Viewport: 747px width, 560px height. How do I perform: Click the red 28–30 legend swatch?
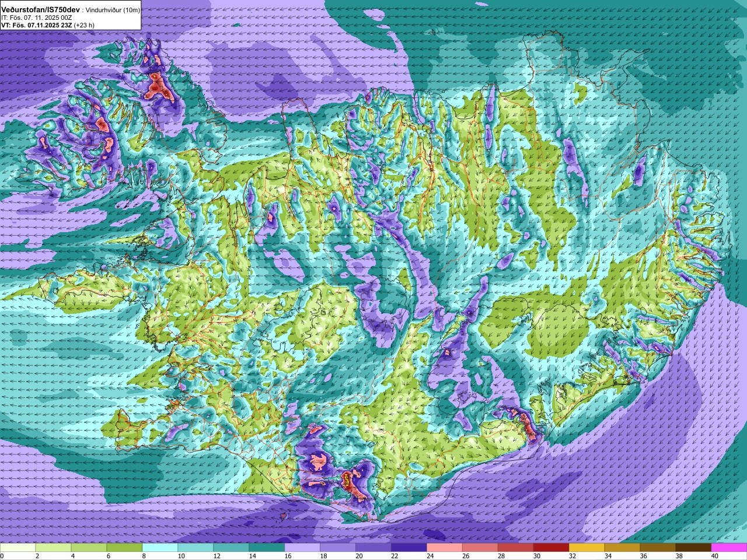coord(516,548)
